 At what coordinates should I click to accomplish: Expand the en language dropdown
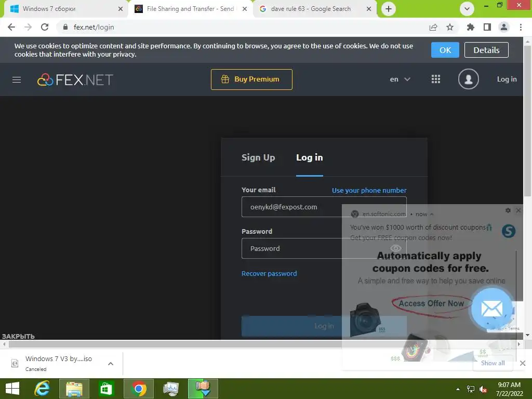click(x=400, y=79)
